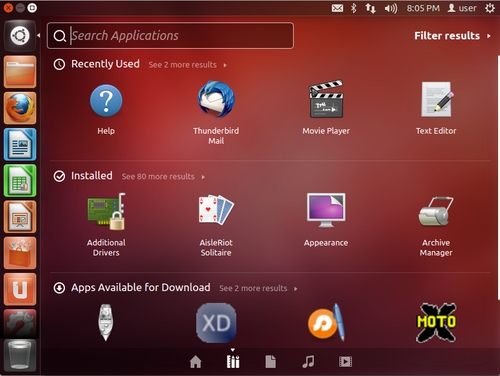
Task: Open the Trash in launcher
Action: pos(20,355)
